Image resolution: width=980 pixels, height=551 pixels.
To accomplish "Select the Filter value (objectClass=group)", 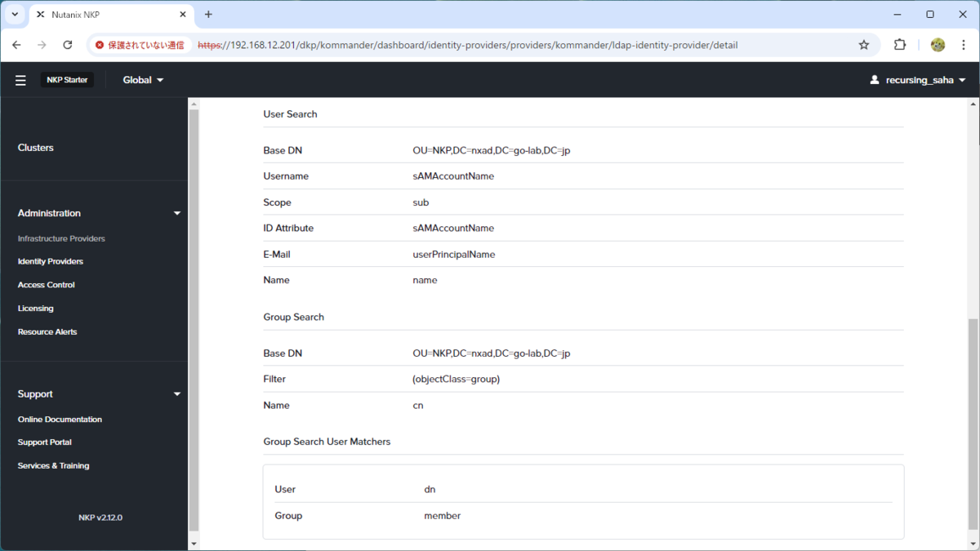I will coord(457,380).
